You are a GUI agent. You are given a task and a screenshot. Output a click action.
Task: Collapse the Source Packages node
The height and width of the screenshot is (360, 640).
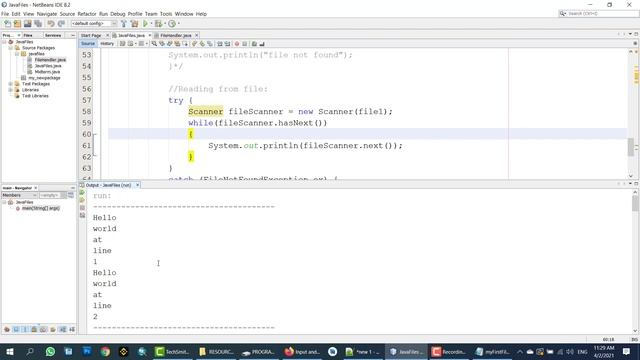[x=11, y=48]
